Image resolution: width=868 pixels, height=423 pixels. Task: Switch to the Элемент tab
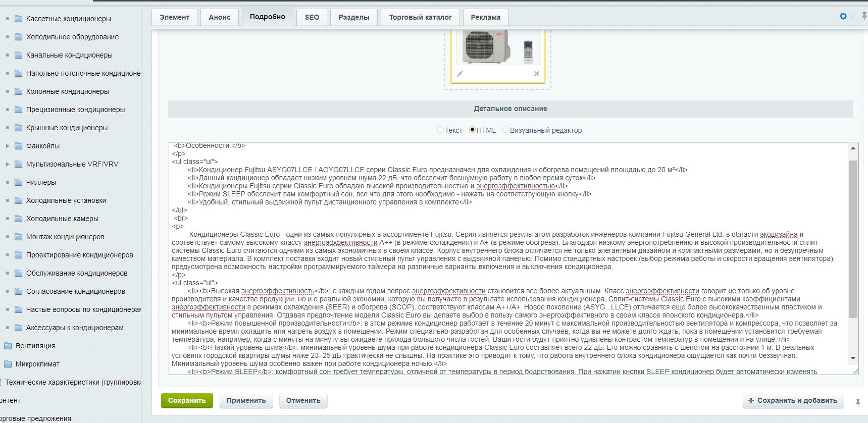pos(175,17)
